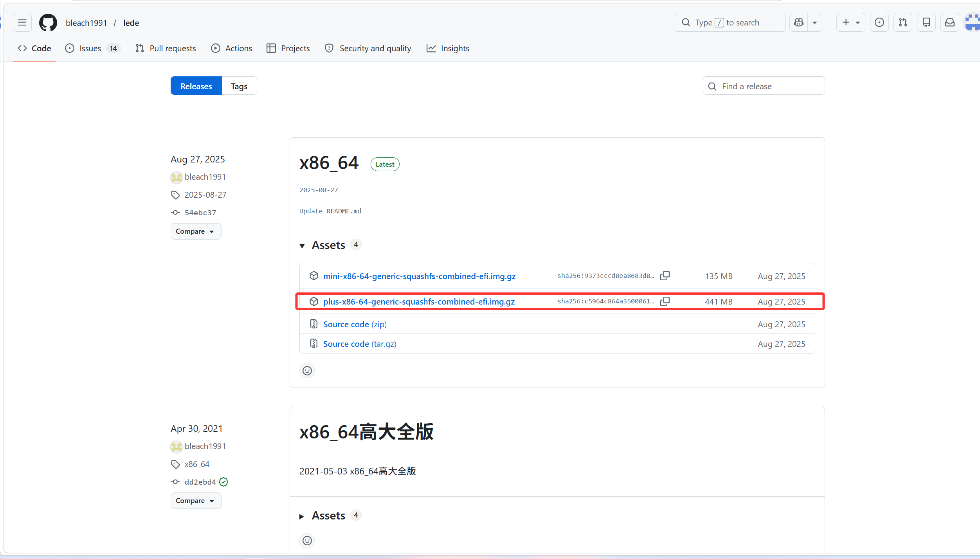Download Source code (zip)
Image resolution: width=980 pixels, height=559 pixels.
click(x=355, y=324)
